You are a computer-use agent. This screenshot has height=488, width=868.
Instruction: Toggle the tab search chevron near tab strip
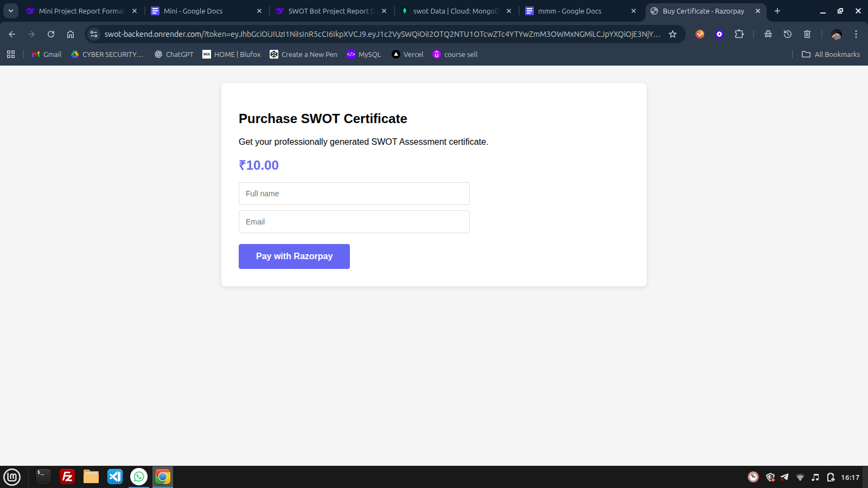click(x=10, y=11)
